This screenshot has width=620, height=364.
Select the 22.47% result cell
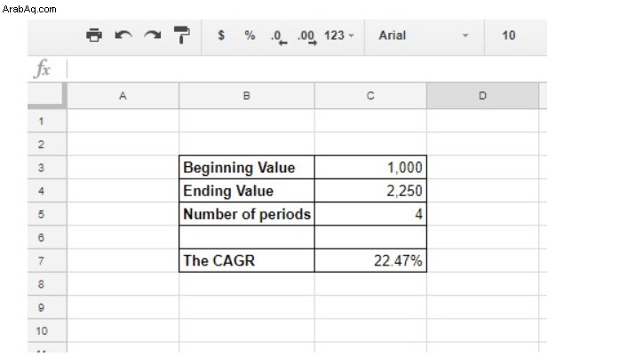pyautogui.click(x=370, y=261)
